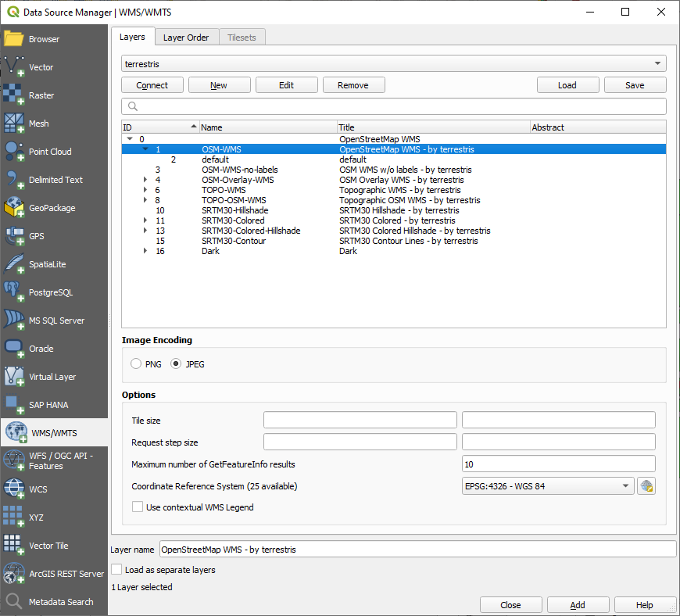The width and height of the screenshot is (680, 616).
Task: Open the Virtual Layer icon
Action: pyautogui.click(x=15, y=377)
